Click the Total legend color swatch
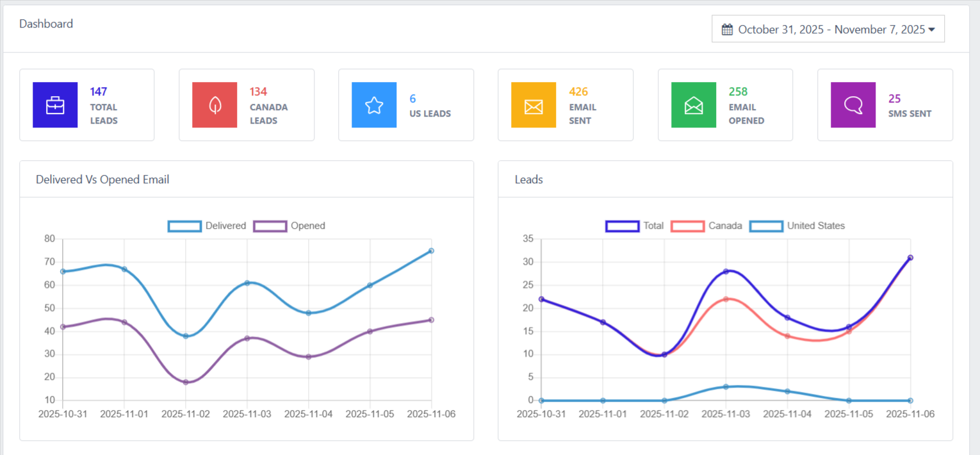This screenshot has width=980, height=455. (x=621, y=226)
